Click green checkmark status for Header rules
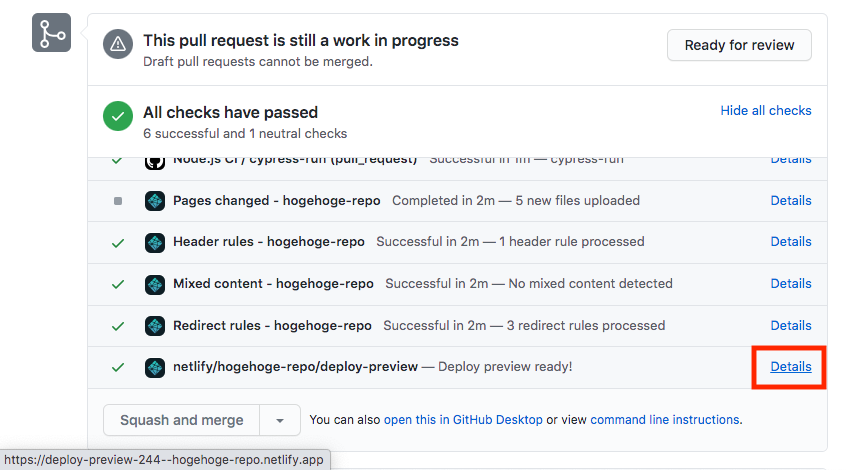Image resolution: width=848 pixels, height=470 pixels. point(118,243)
